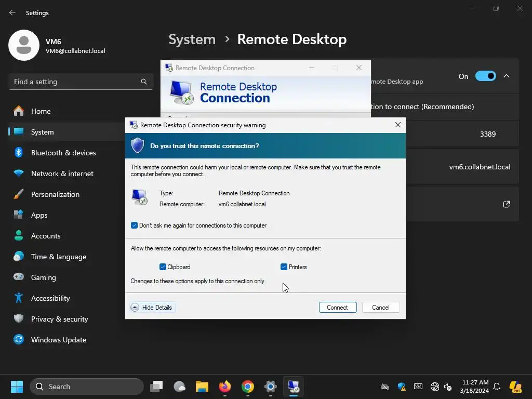Click the shield icon in warning banner
This screenshot has width=532, height=399.
point(138,145)
